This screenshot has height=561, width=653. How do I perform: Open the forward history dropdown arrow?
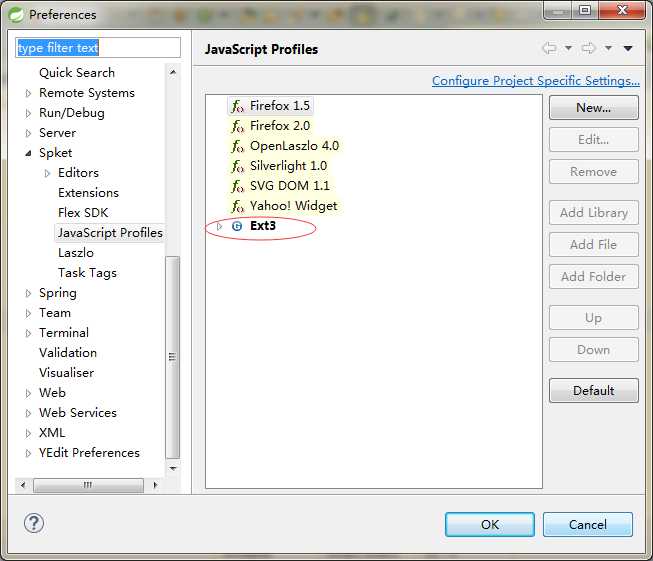pos(608,48)
